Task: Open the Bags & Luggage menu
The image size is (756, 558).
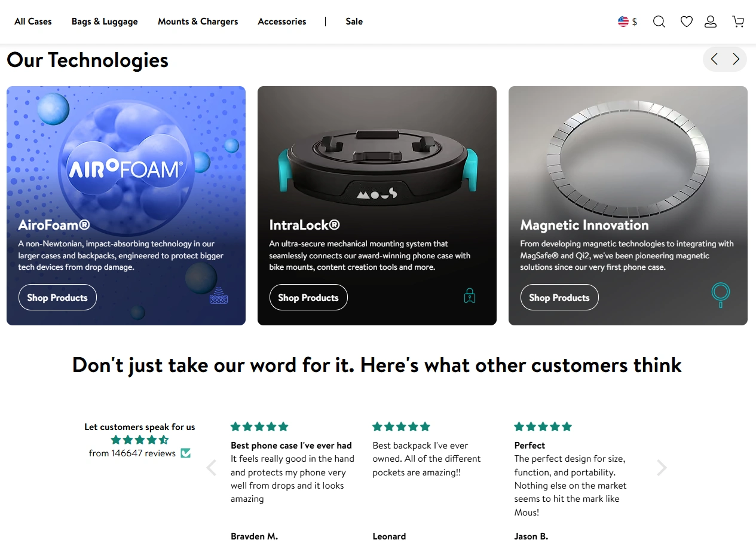Action: pyautogui.click(x=105, y=22)
